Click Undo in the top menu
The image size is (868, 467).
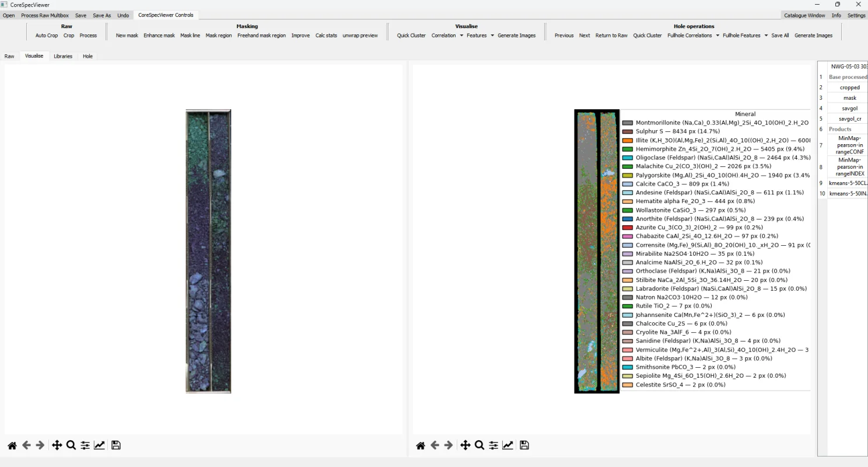pos(123,16)
